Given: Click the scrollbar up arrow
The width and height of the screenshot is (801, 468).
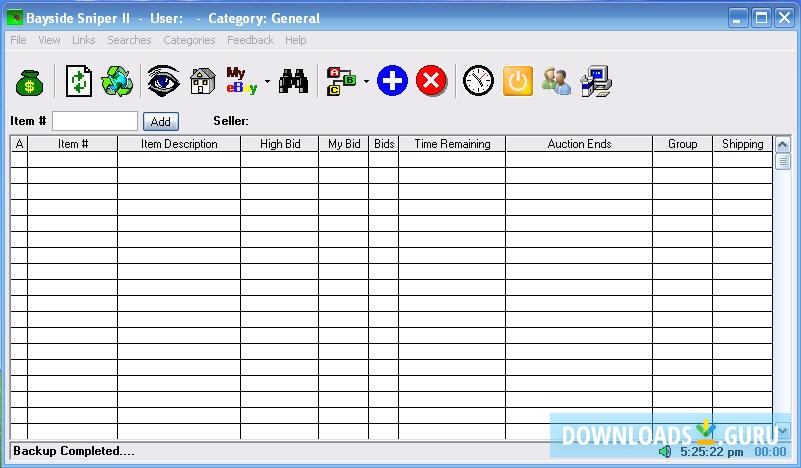Looking at the screenshot, I should [783, 145].
